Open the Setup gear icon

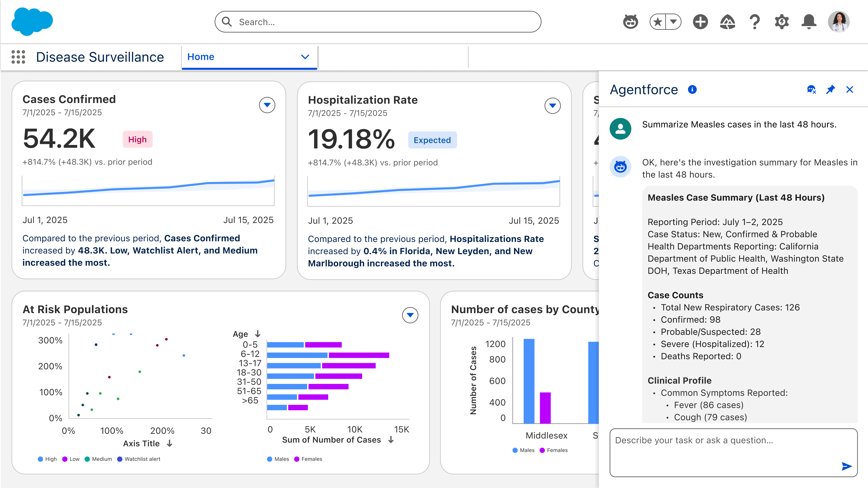(x=782, y=22)
